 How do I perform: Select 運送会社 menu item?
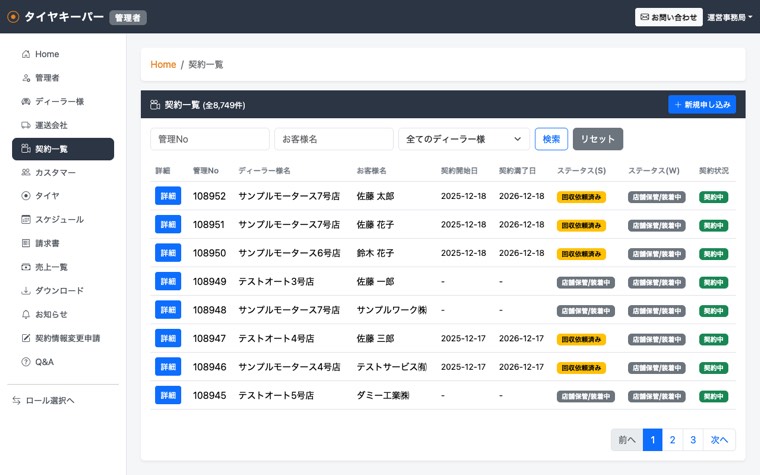[63, 125]
